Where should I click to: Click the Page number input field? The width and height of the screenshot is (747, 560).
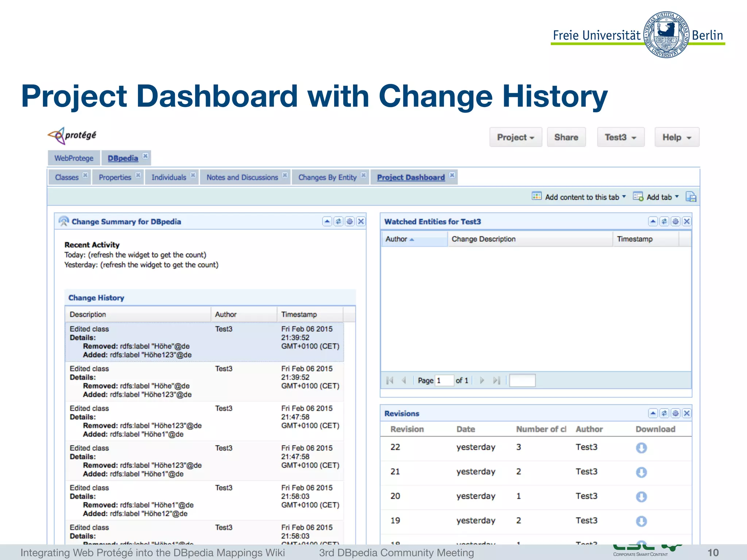tap(444, 380)
